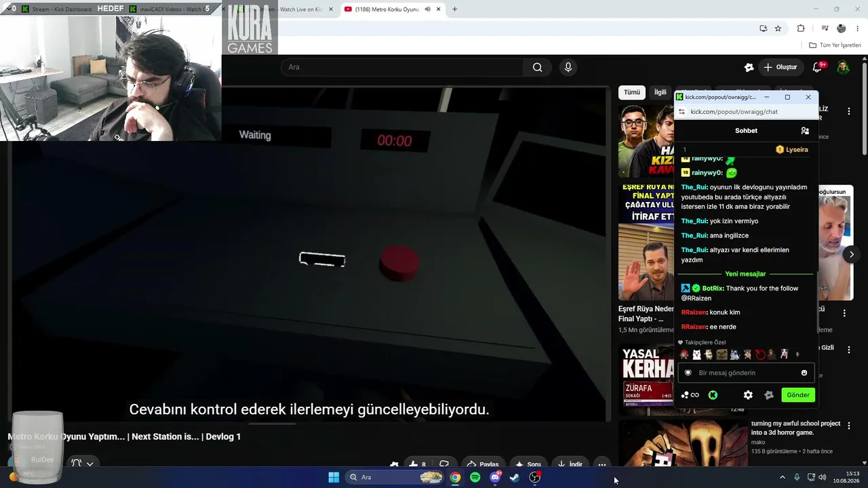Viewport: 868px width, 488px height.
Task: Open YouTube notifications bell
Action: click(818, 67)
